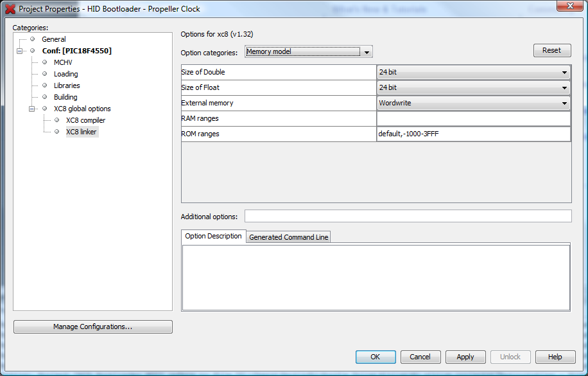588x376 pixels.
Task: Select XC8 global options
Action: point(82,109)
